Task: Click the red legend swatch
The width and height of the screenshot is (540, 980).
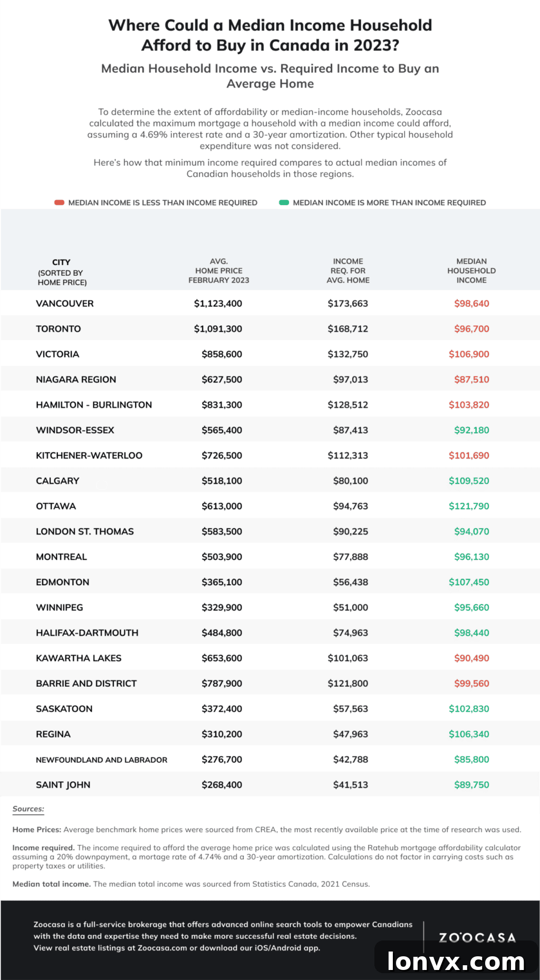Action: coord(59,202)
